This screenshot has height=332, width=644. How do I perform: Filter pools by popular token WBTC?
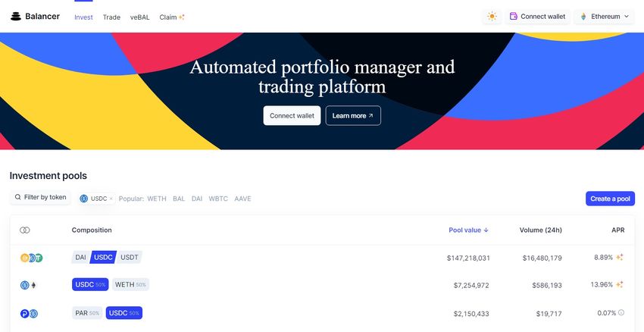tap(218, 199)
